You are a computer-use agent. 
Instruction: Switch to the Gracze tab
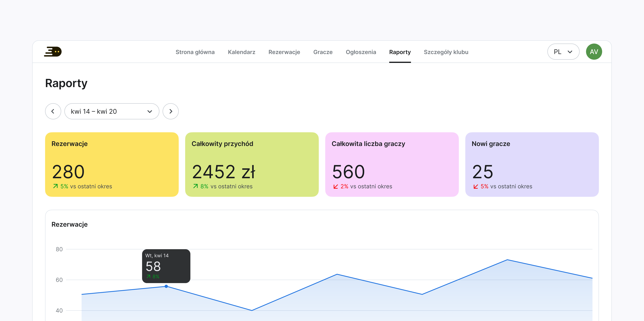(323, 52)
